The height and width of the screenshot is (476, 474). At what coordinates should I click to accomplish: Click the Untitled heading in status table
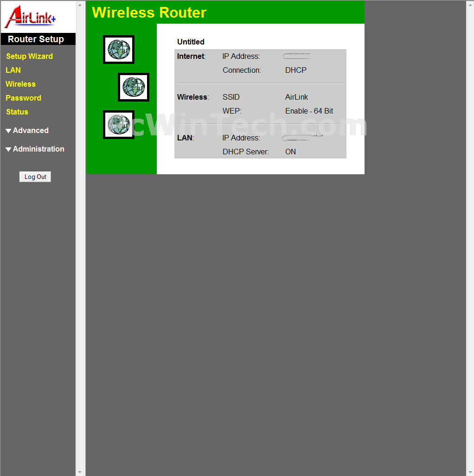(x=191, y=42)
